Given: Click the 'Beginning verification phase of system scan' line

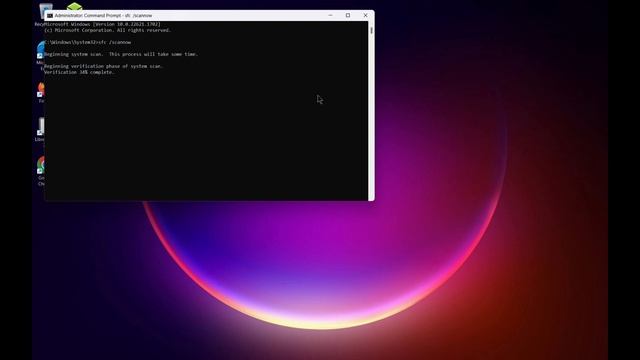Looking at the screenshot, I should (103, 66).
